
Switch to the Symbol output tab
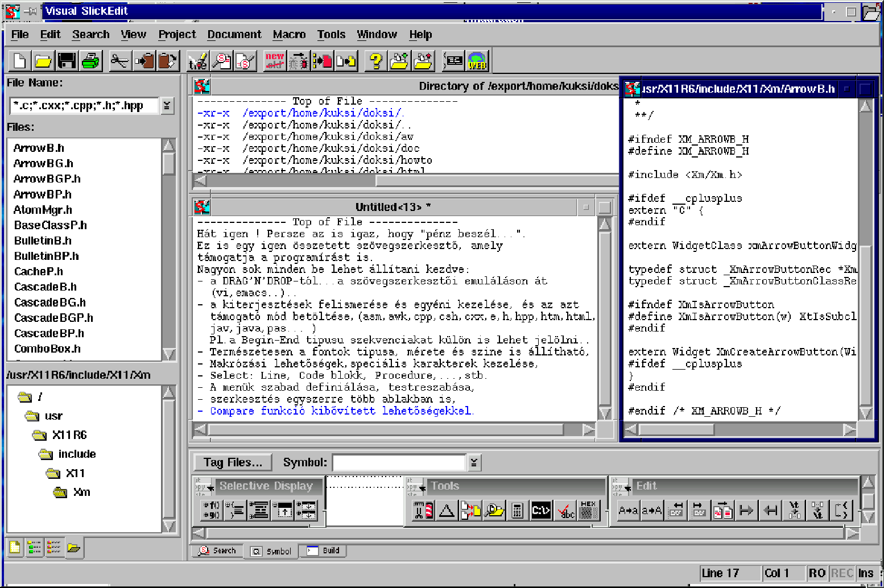(272, 550)
